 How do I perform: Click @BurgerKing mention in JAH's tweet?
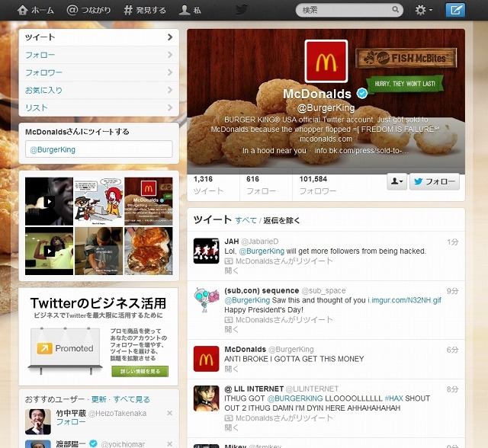point(262,251)
